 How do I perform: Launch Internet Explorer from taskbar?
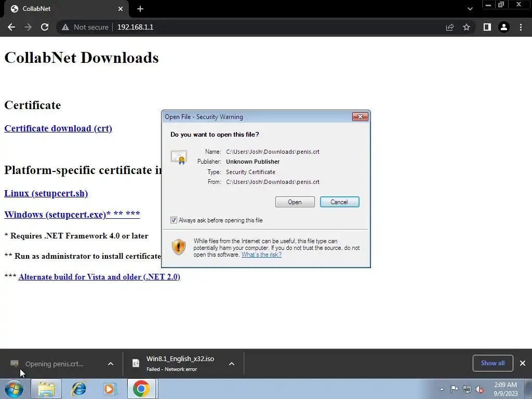78,389
